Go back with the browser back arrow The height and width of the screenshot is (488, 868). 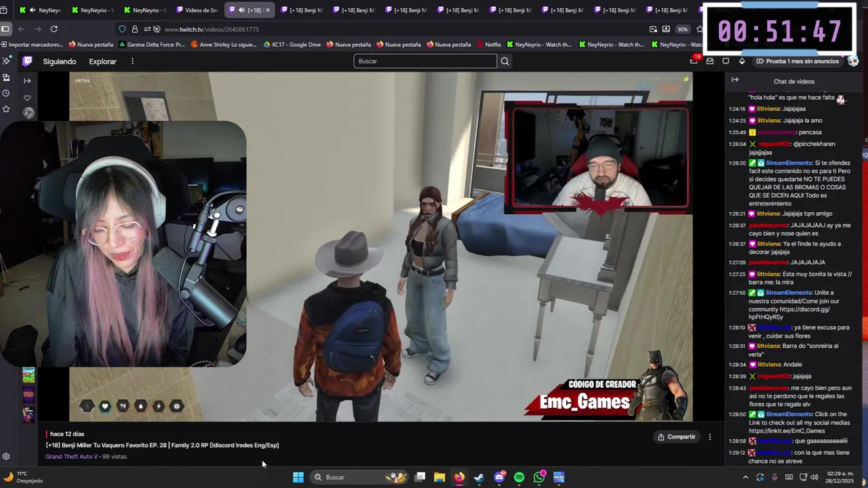coord(21,29)
